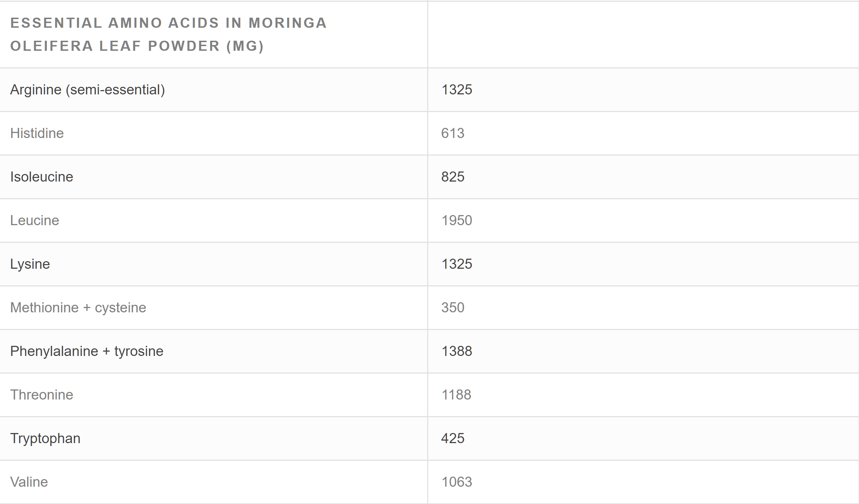Click the Threonine cell

tap(42, 395)
